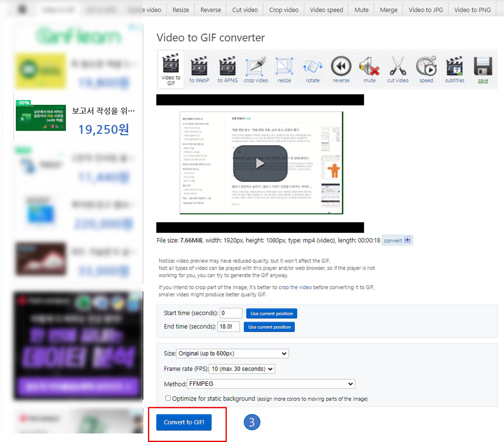Open the Size dropdown
This screenshot has width=504, height=442.
pyautogui.click(x=232, y=354)
